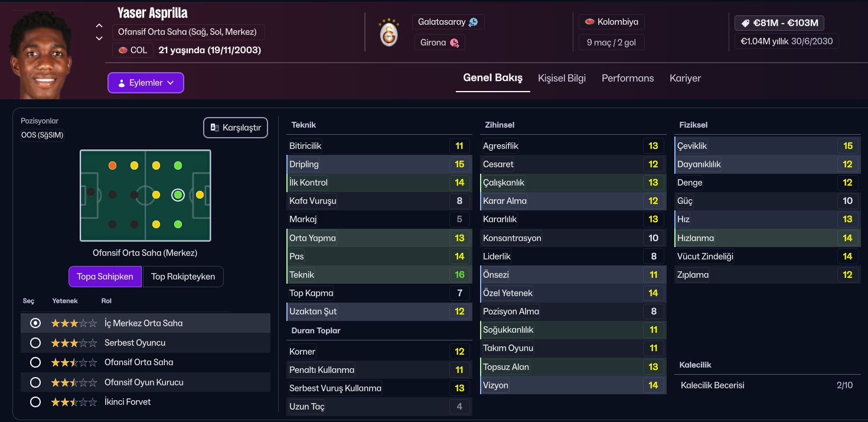Viewport: 868px width, 422px height.
Task: Click the Topa Sahipken button
Action: [x=105, y=277]
